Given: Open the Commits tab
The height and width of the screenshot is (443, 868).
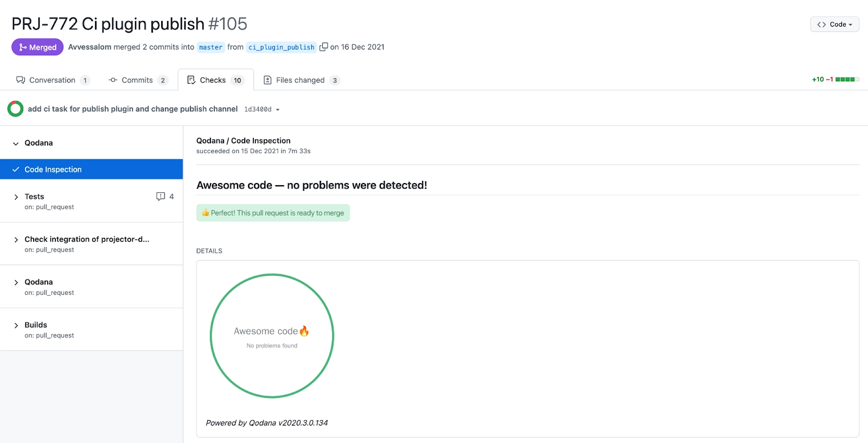Looking at the screenshot, I should [137, 80].
